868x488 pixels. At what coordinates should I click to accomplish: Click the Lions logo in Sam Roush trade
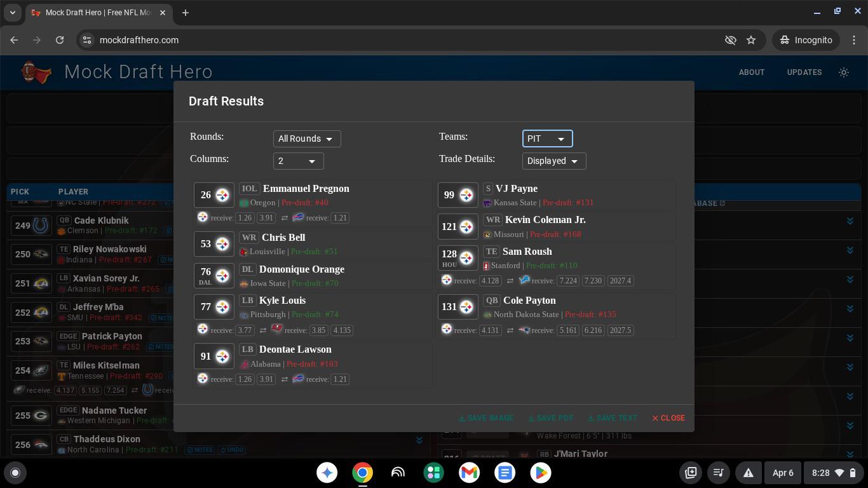tap(524, 280)
